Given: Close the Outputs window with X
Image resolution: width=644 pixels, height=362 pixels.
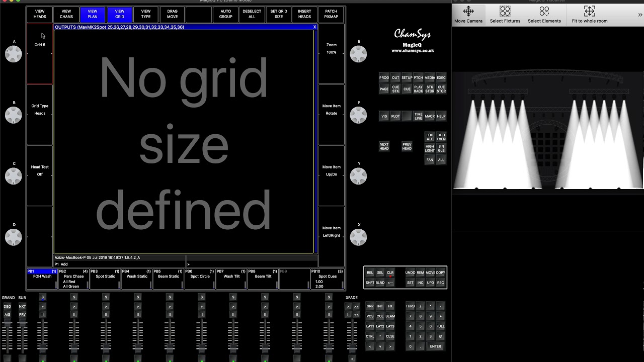Looking at the screenshot, I should click(x=315, y=27).
